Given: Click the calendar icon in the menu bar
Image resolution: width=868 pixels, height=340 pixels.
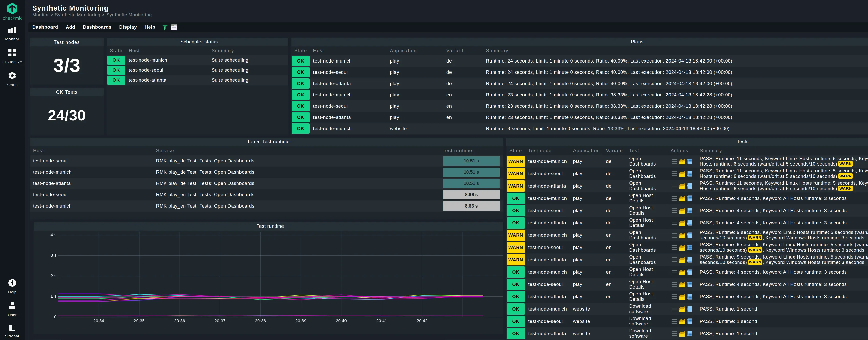Looking at the screenshot, I should tap(174, 27).
